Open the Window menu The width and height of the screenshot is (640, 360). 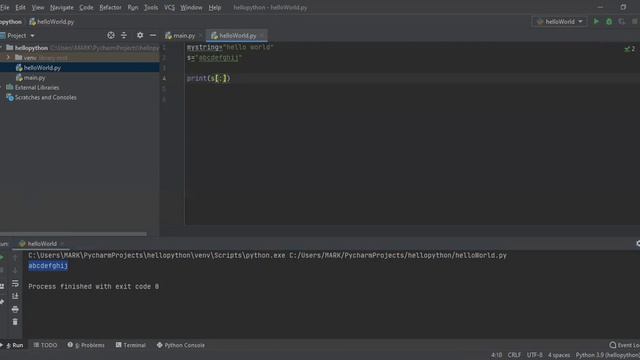[191, 7]
